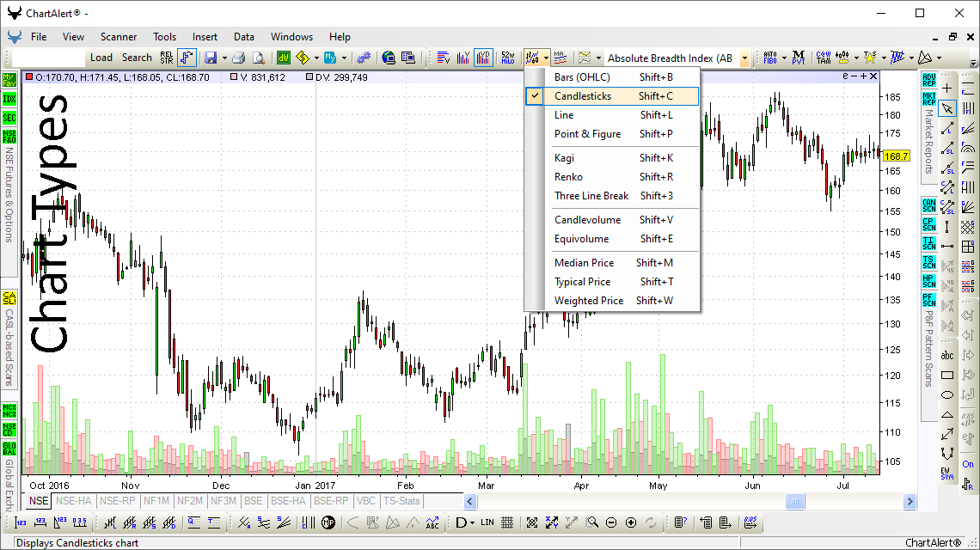The image size is (980, 550).
Task: Toggle the On button in right toolbar
Action: coord(967,464)
